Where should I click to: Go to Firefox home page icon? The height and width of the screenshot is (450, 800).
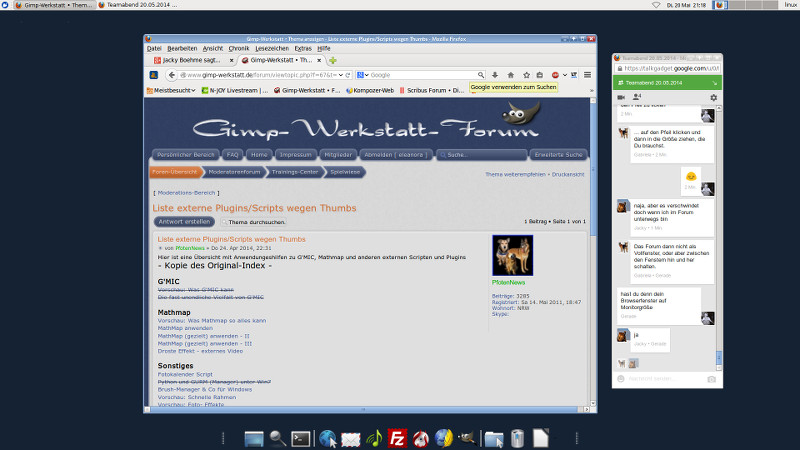[510, 75]
